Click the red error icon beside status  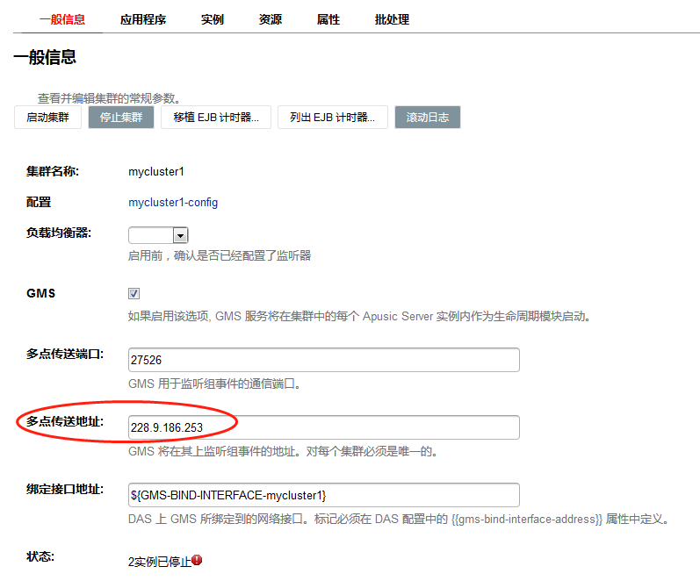(197, 559)
